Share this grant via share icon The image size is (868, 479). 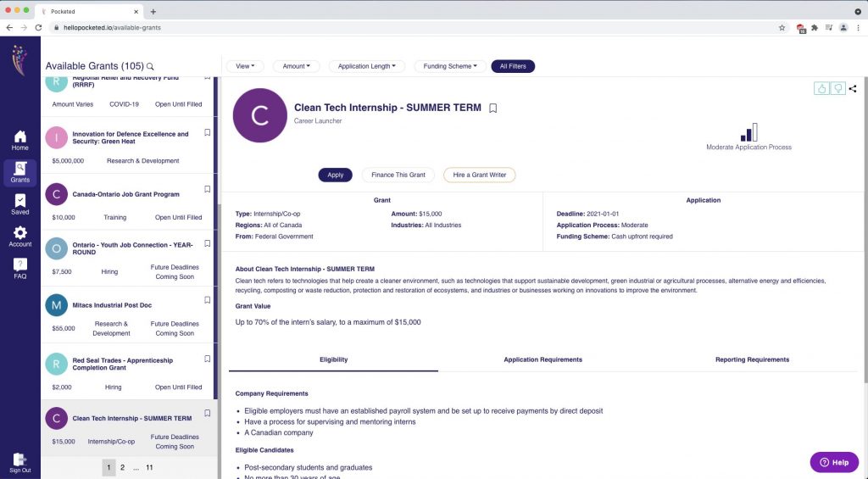853,89
